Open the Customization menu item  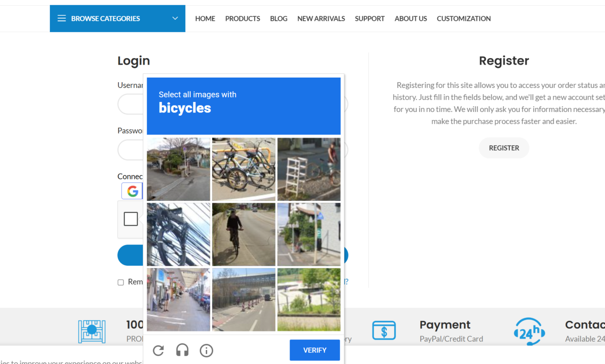pyautogui.click(x=464, y=19)
